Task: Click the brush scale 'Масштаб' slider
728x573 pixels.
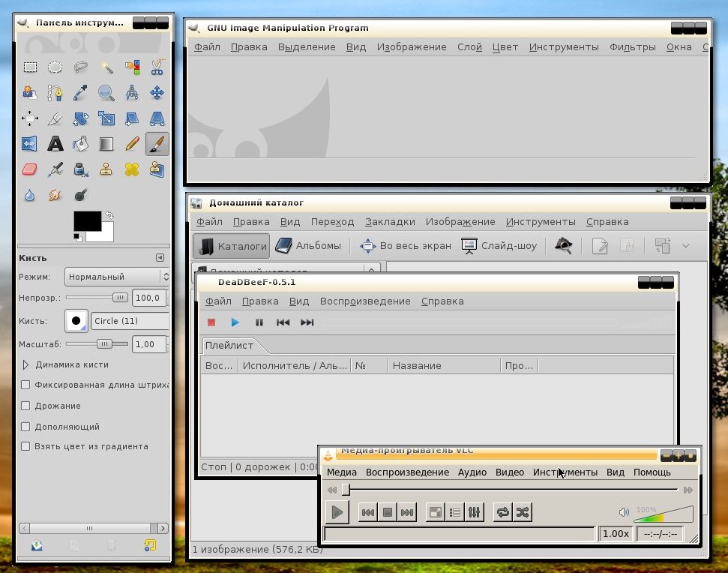Action: tap(97, 344)
